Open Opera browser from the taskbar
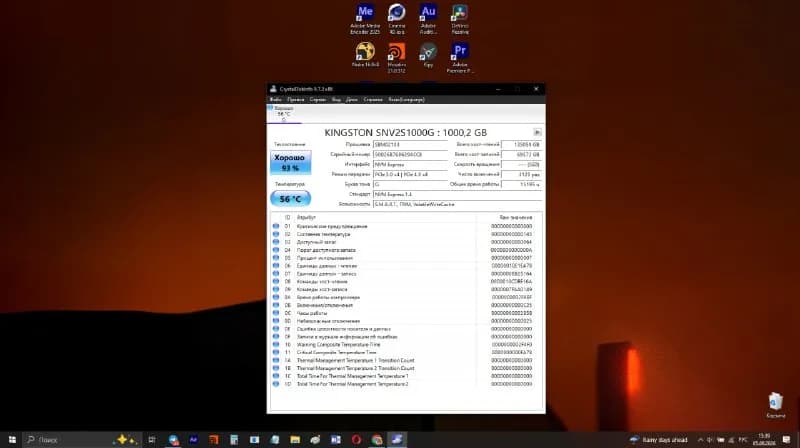 (x=356, y=439)
